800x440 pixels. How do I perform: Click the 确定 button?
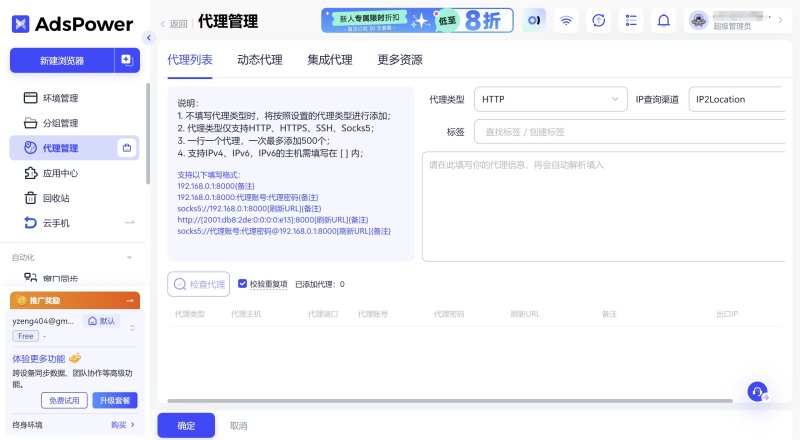click(186, 426)
